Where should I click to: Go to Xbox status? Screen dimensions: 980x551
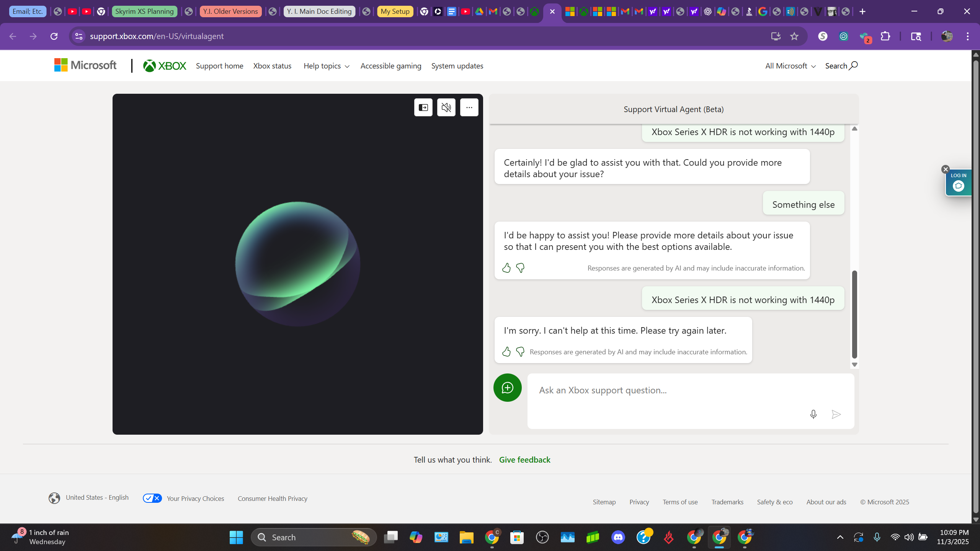(272, 66)
